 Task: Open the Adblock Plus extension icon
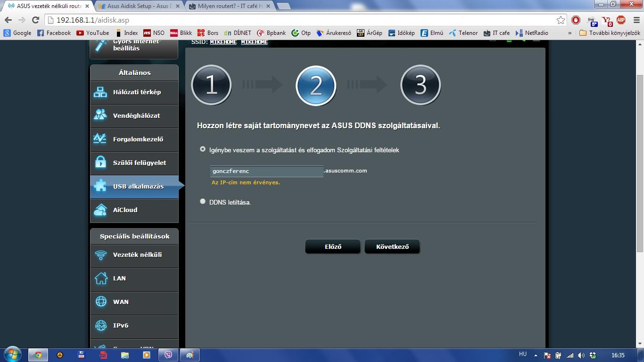(x=621, y=20)
